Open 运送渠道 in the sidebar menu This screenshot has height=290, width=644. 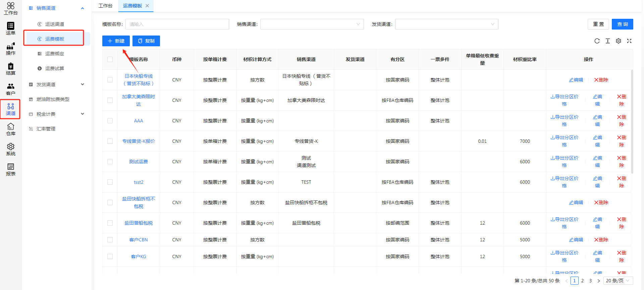tap(55, 24)
